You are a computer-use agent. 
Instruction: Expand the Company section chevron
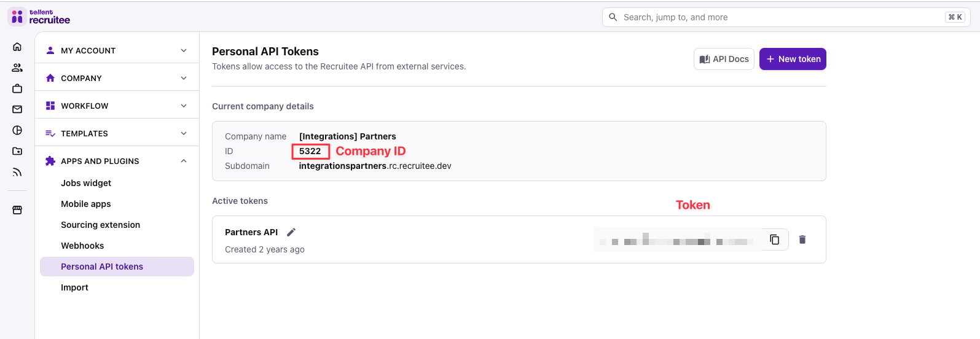click(184, 78)
